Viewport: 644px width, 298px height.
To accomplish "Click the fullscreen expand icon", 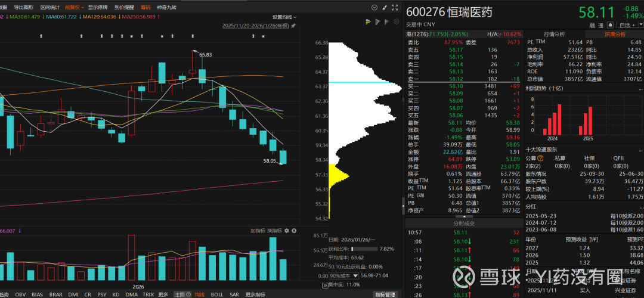I will pyautogui.click(x=395, y=7).
